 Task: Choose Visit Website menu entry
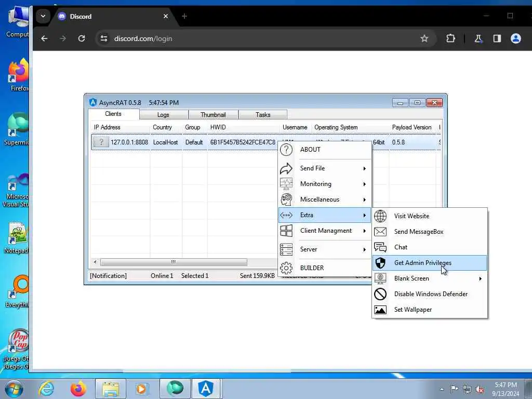tap(429, 216)
